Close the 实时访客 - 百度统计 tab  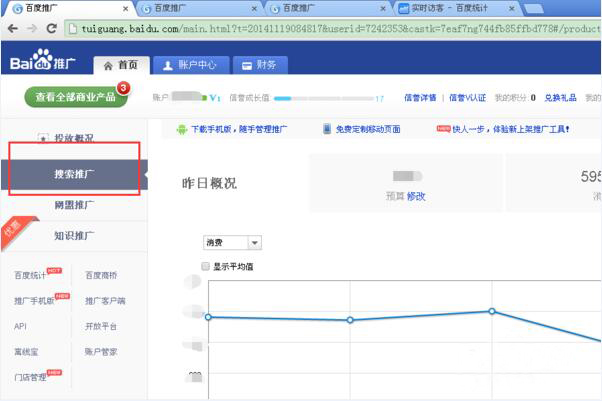click(x=511, y=8)
